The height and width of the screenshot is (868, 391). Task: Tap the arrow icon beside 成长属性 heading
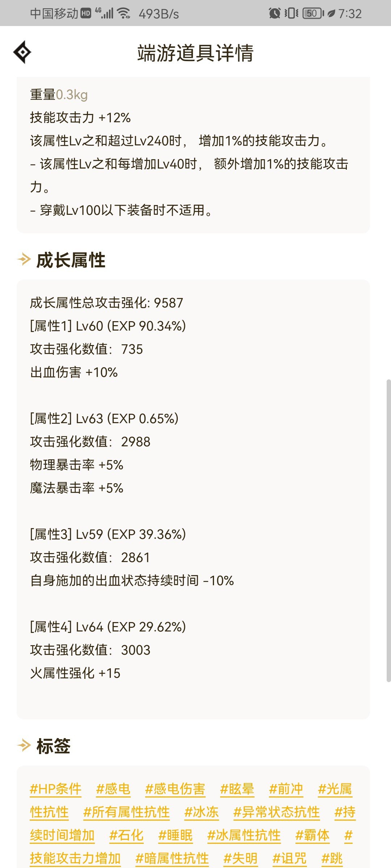(24, 260)
